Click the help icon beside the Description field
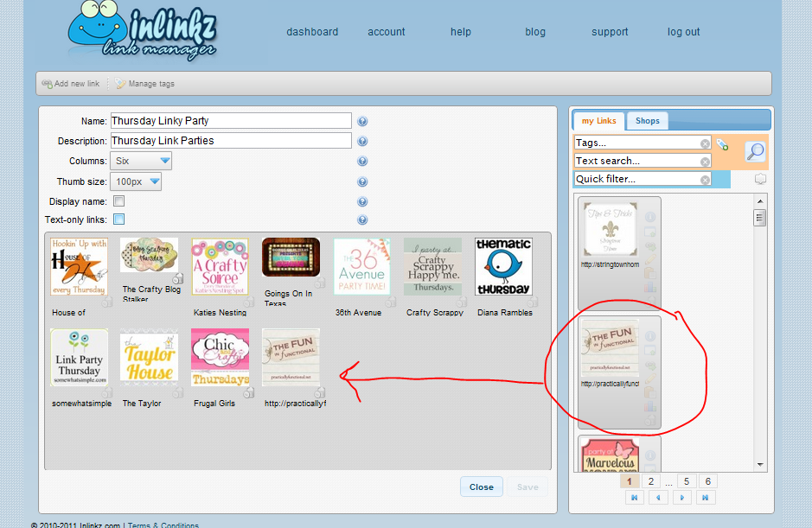 point(362,141)
